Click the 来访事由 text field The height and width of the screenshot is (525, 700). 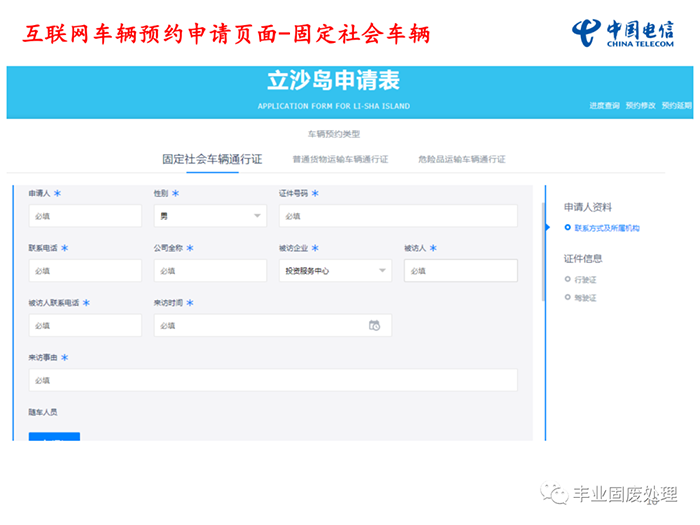[x=273, y=380]
